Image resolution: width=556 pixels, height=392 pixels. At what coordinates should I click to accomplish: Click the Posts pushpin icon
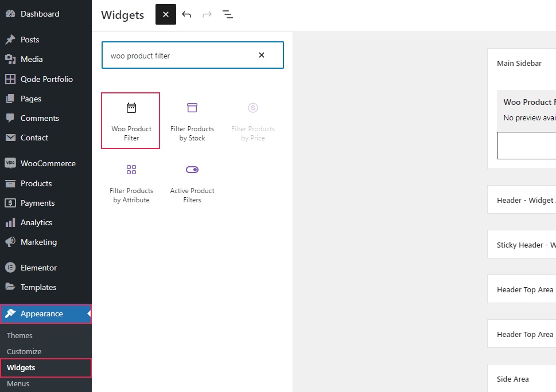point(10,40)
